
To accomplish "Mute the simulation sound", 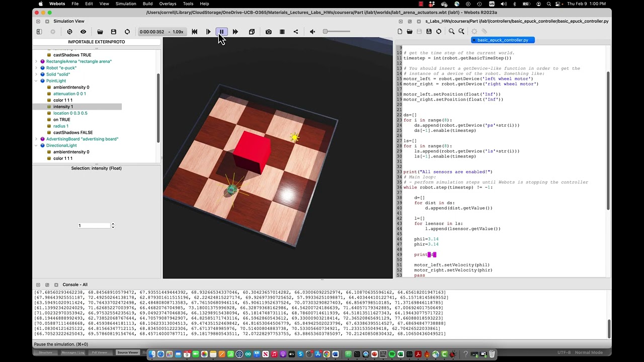I will 312,32.
